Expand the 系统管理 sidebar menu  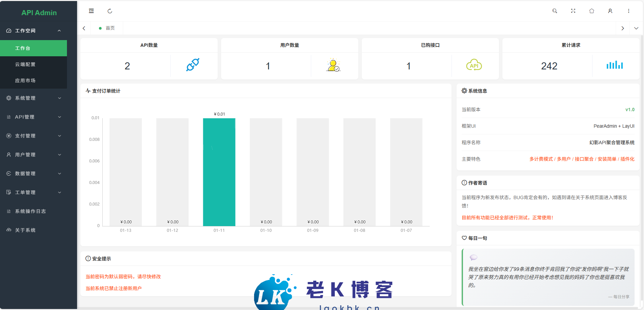point(34,98)
